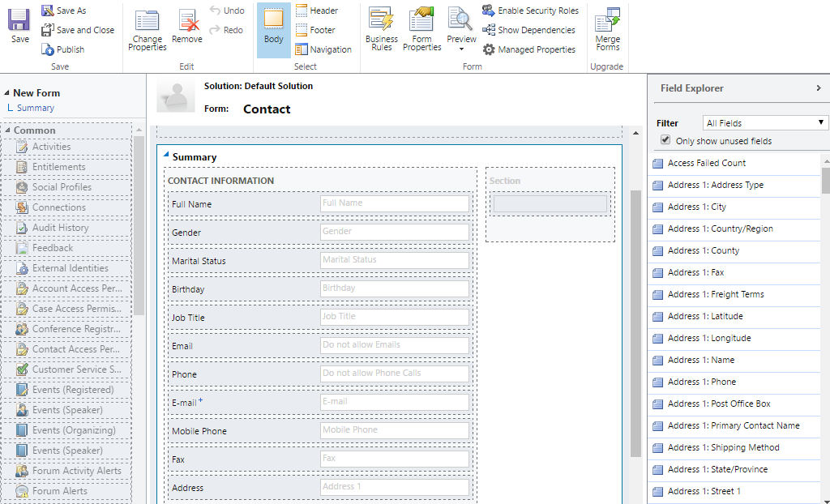The height and width of the screenshot is (504, 830).
Task: Collapse the Field Explorer panel
Action: [x=819, y=88]
